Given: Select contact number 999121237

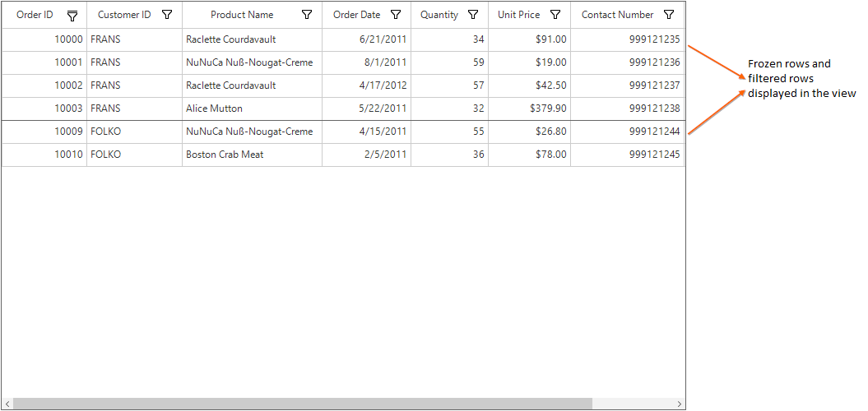Looking at the screenshot, I should point(628,85).
